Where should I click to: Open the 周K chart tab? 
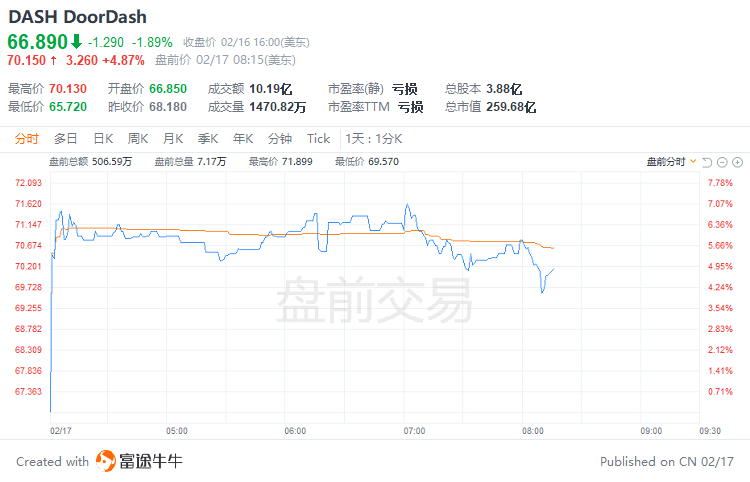[x=138, y=139]
